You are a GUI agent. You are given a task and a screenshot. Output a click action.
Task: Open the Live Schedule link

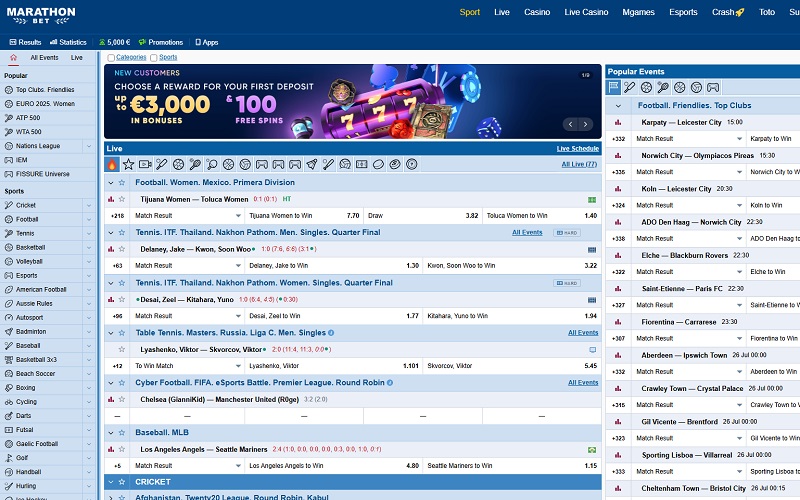[x=577, y=148]
